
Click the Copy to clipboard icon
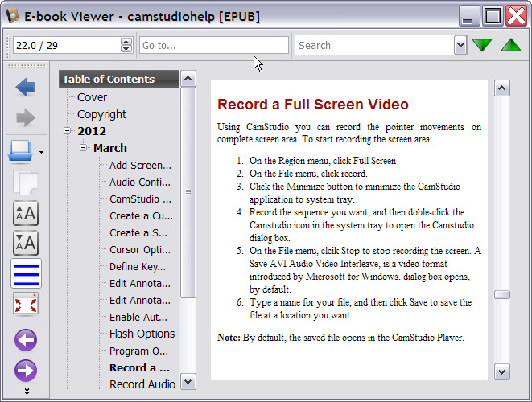(x=25, y=182)
